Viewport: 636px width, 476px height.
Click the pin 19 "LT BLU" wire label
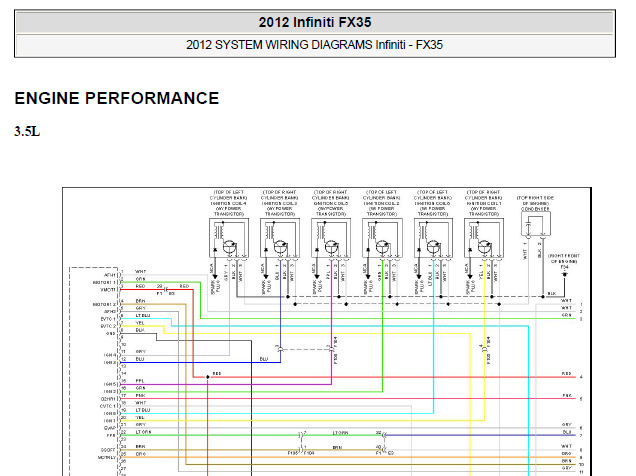tap(143, 410)
